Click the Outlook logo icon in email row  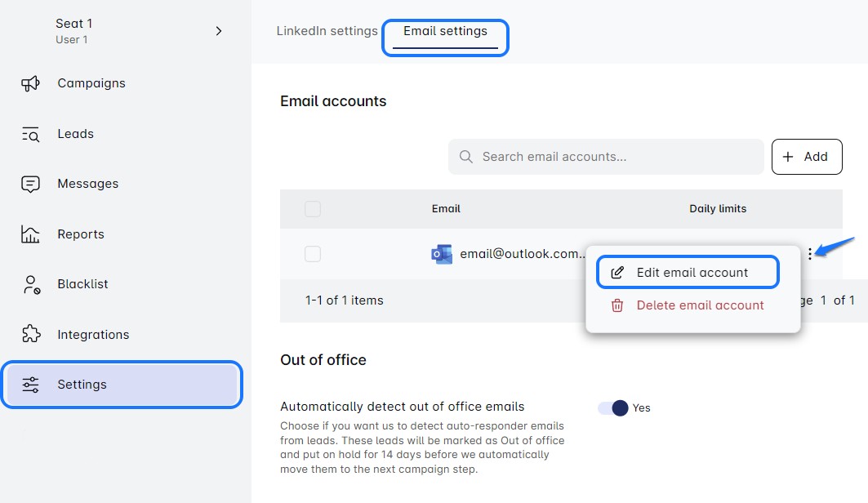point(442,254)
